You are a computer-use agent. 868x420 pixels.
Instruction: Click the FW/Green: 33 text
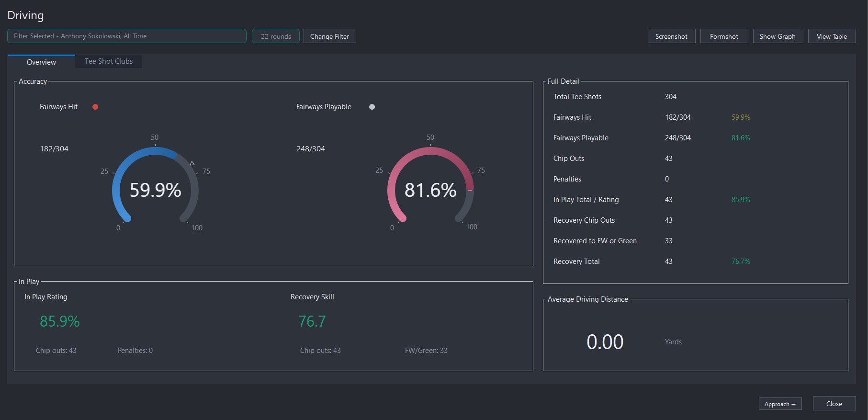coord(426,351)
